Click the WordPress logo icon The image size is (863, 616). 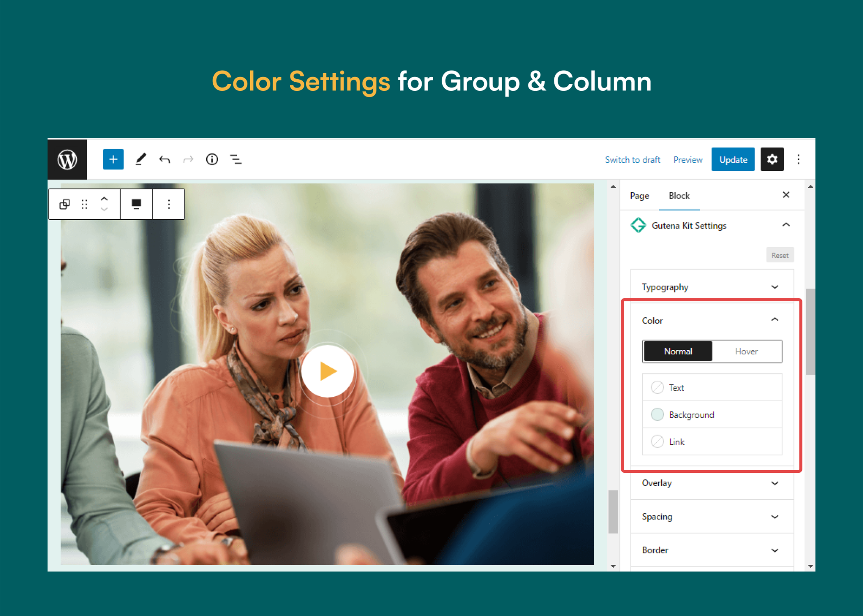point(67,160)
